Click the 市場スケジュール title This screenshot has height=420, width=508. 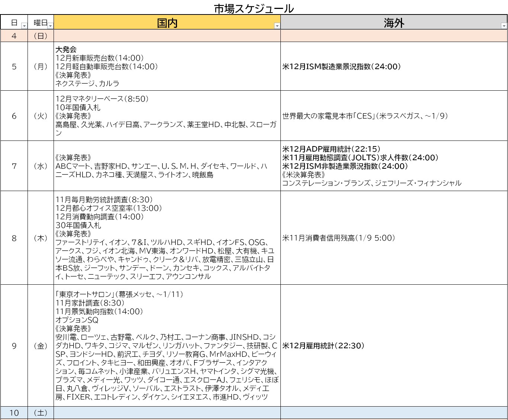(254, 8)
